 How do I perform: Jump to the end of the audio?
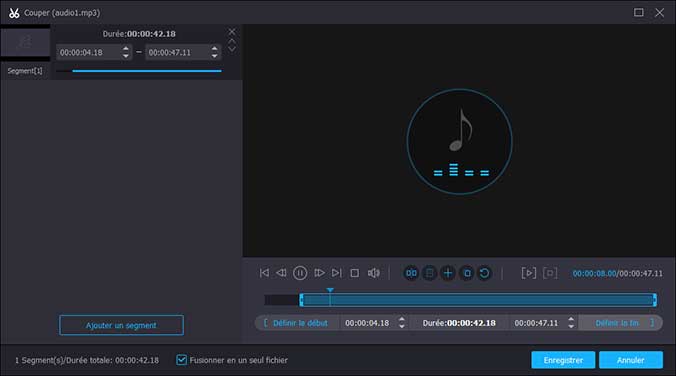click(x=337, y=273)
